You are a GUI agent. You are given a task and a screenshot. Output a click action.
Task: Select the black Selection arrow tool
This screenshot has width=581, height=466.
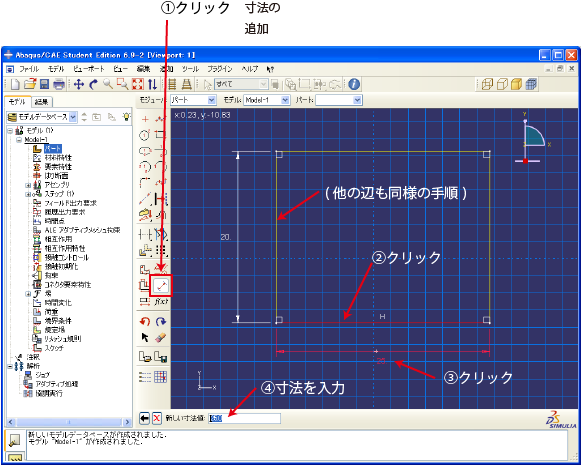tap(145, 337)
